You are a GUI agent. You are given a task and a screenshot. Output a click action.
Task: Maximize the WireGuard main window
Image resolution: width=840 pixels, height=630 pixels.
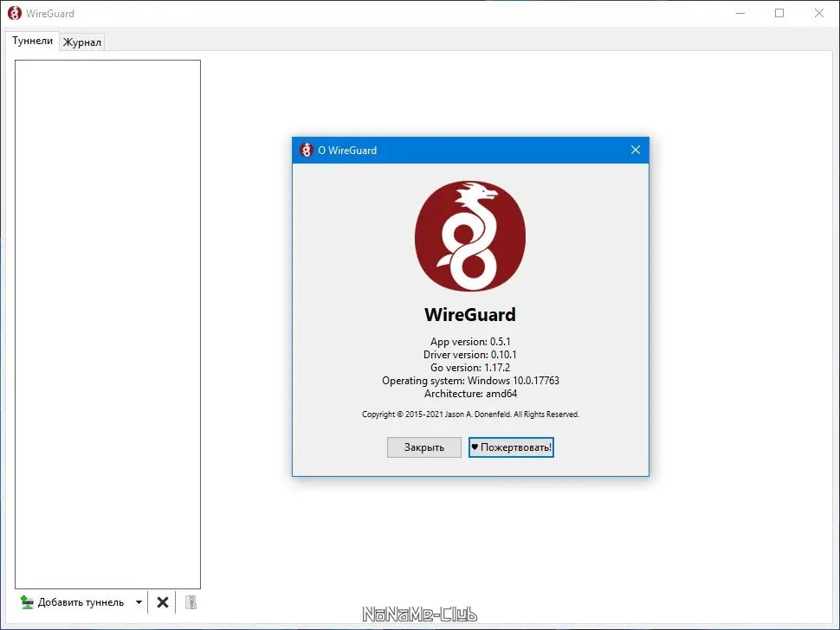pos(779,13)
